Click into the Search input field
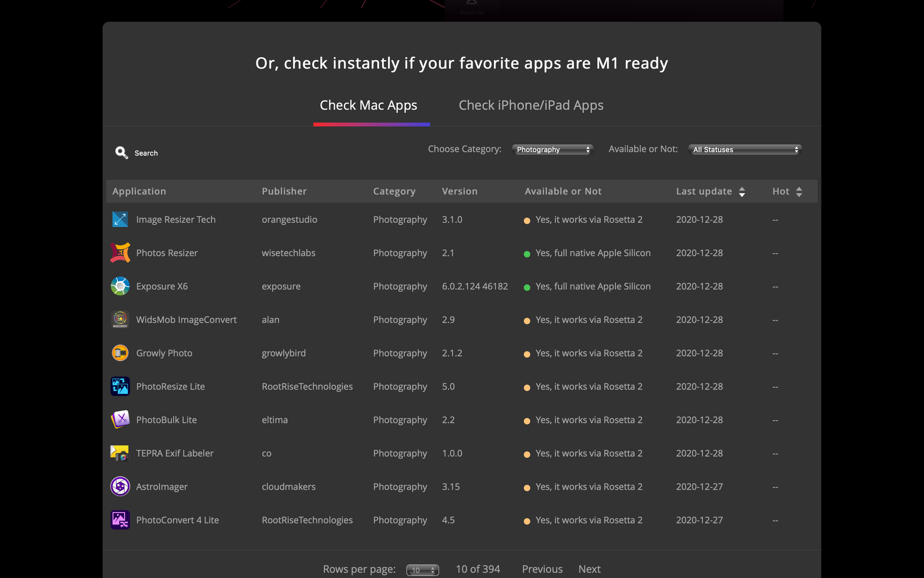The height and width of the screenshot is (578, 924). coord(185,153)
